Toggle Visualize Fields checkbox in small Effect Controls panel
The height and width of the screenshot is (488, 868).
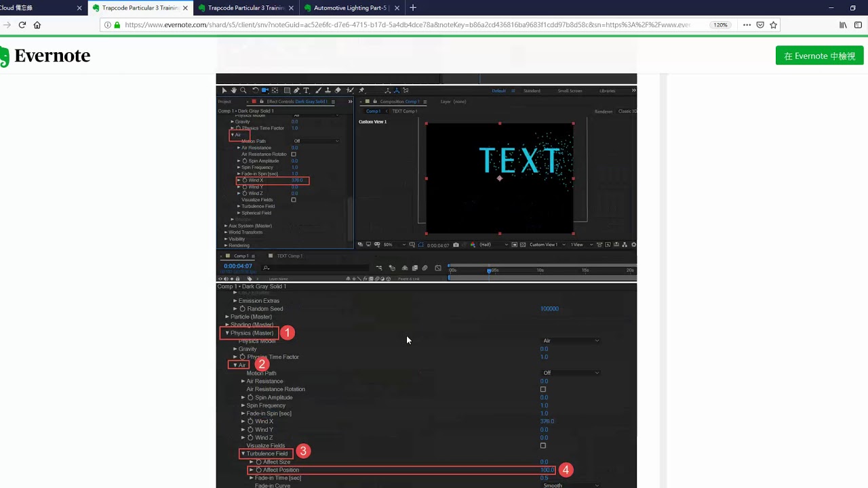(x=293, y=200)
